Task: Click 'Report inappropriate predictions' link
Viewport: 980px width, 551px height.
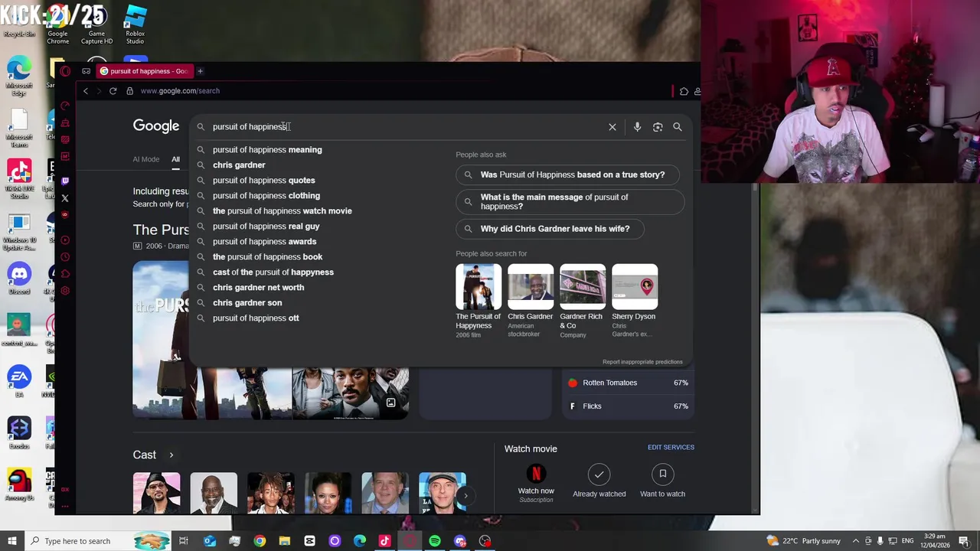Action: pyautogui.click(x=642, y=362)
